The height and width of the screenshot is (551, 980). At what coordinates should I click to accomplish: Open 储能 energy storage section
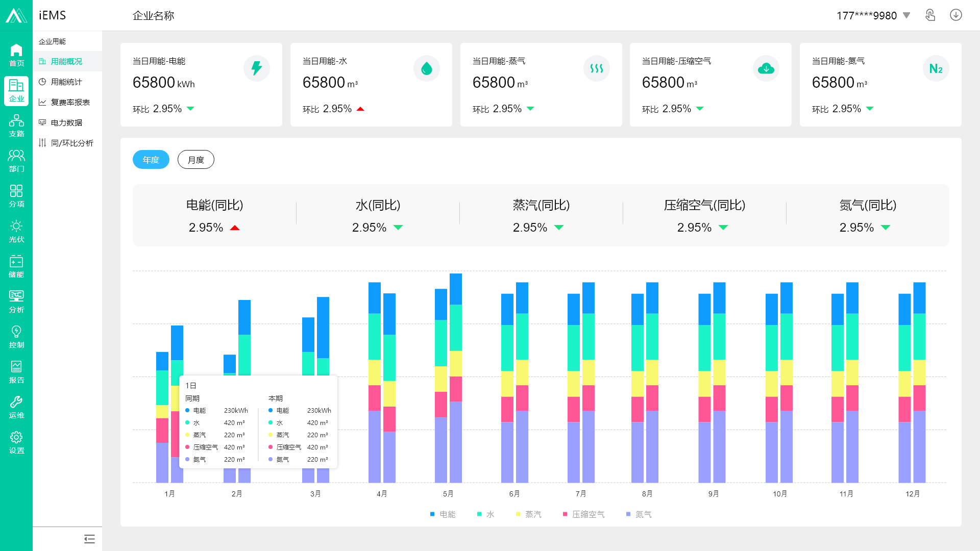click(x=16, y=267)
